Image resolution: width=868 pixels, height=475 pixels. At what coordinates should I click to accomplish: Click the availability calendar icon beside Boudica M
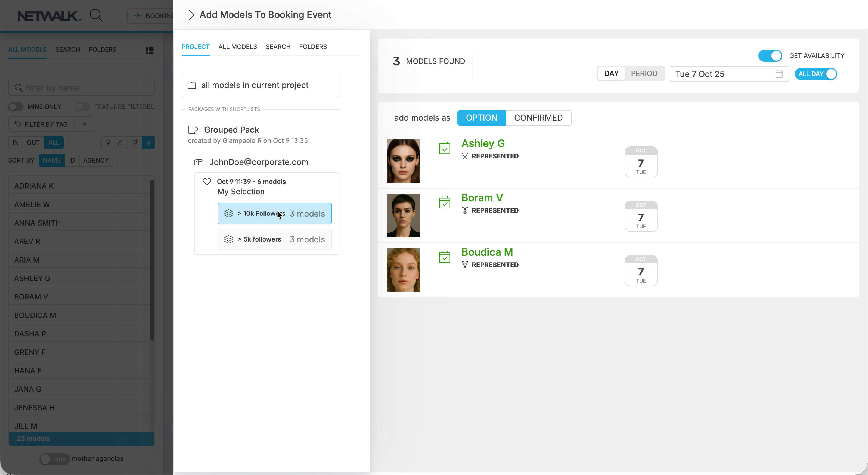point(444,257)
